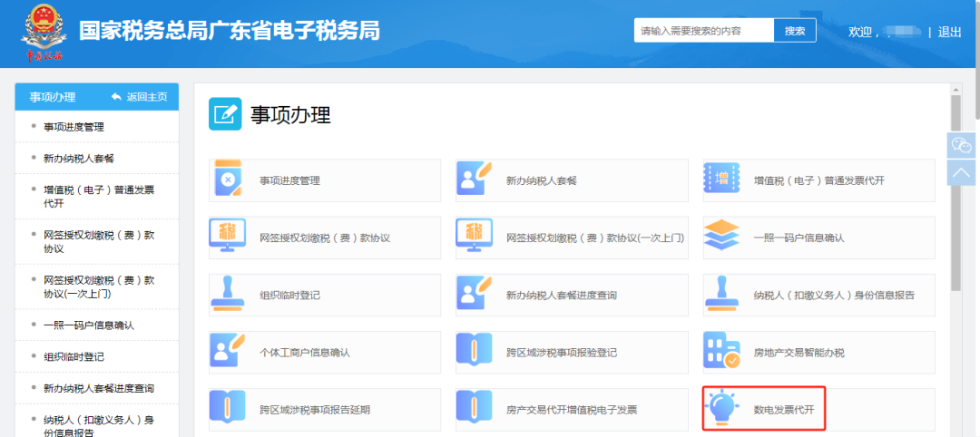The height and width of the screenshot is (437, 980).
Task: Click the 返回主页 arrow icon
Action: tap(116, 97)
